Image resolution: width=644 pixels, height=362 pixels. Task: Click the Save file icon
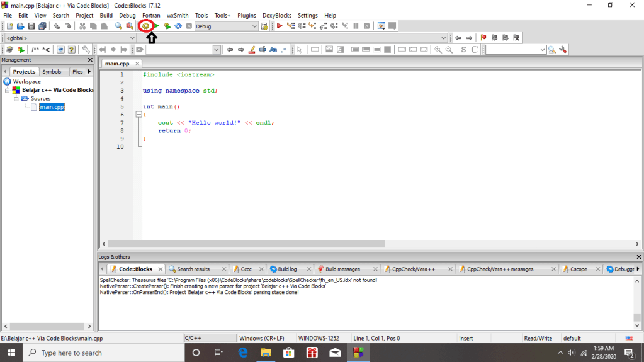31,26
